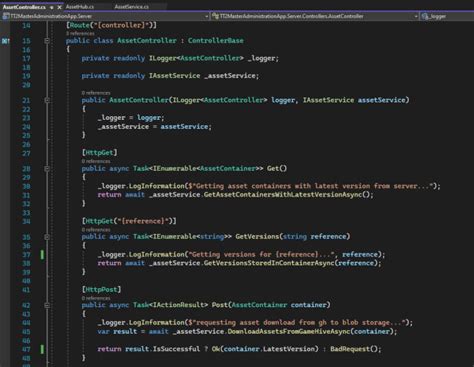Click container.LatestVersion in Ok call

(269, 349)
